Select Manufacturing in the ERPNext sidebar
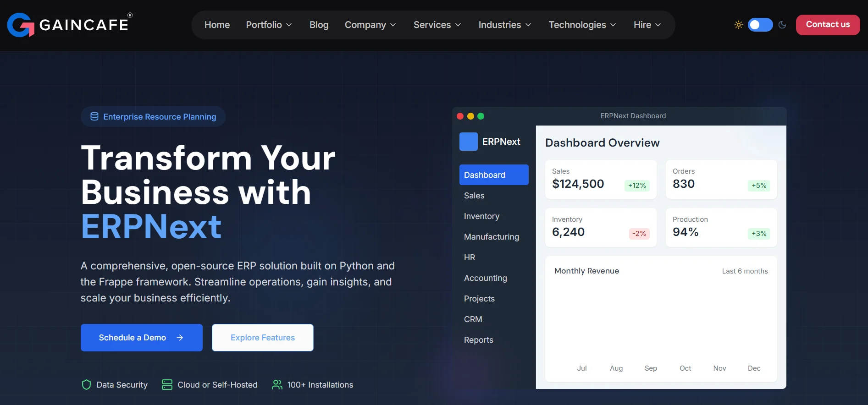868x405 pixels. click(x=494, y=237)
